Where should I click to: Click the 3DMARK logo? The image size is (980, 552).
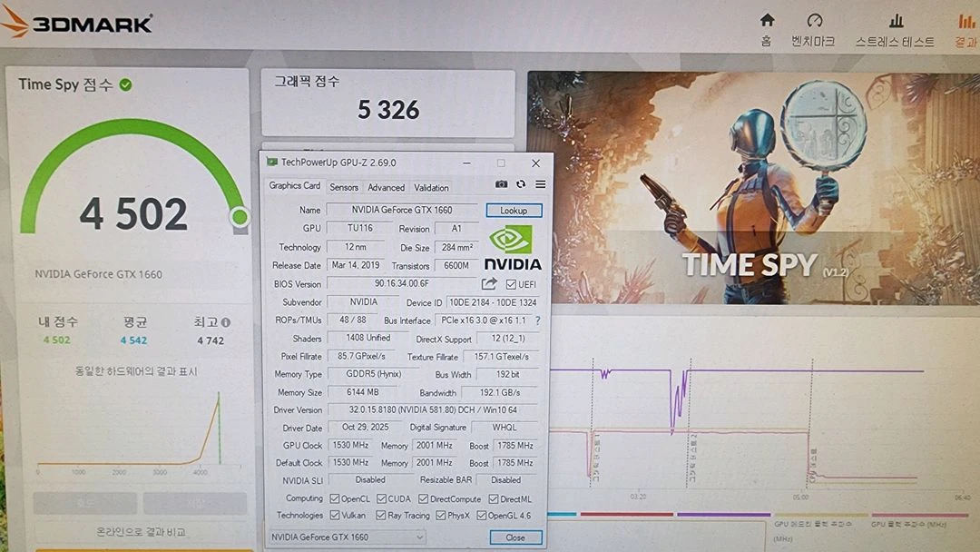click(x=77, y=23)
